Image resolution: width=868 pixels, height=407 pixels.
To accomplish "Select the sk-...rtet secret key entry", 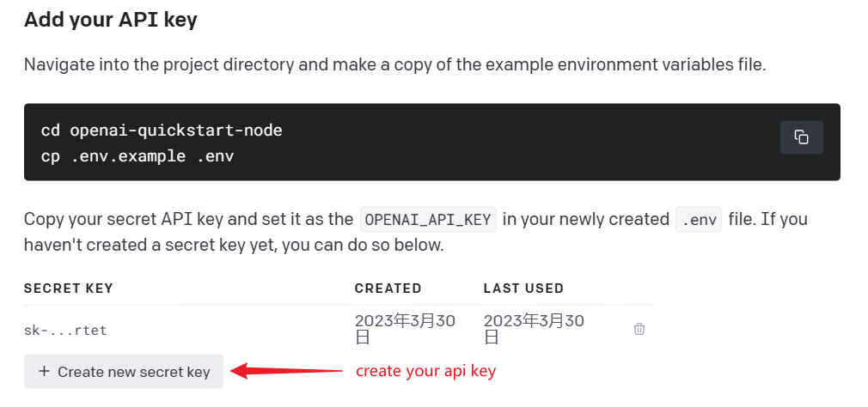I will click(x=65, y=330).
